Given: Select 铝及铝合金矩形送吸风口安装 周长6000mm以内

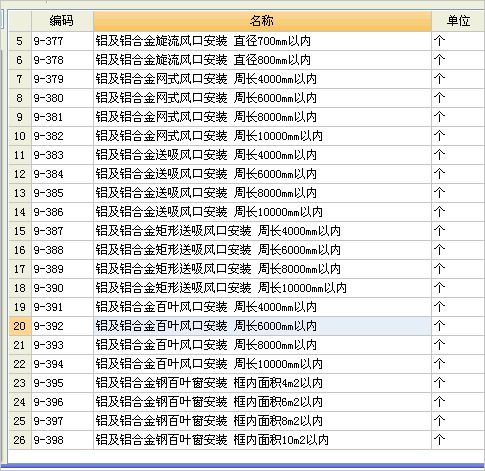Looking at the screenshot, I should pyautogui.click(x=262, y=250).
